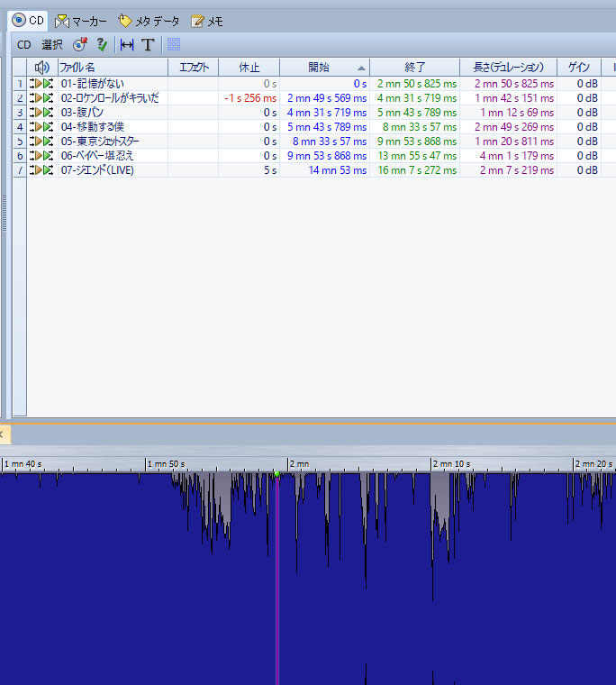Click the grayed-out grid icon in toolbar
Viewport: 616px width, 685px height.
(174, 44)
